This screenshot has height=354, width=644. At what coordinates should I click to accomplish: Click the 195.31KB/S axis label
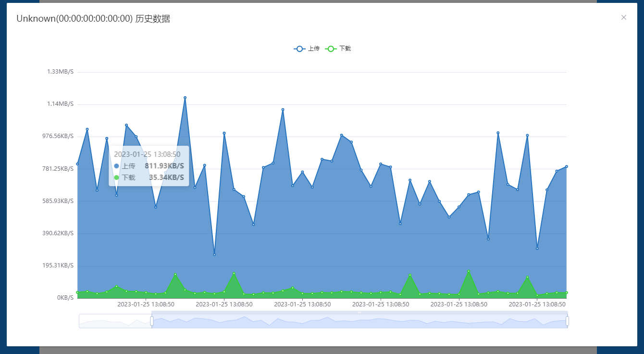[58, 265]
